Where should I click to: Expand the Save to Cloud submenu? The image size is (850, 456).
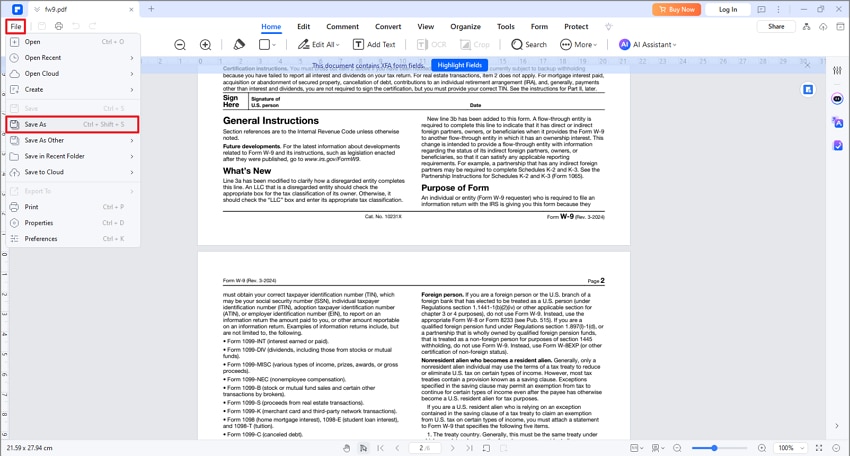click(73, 172)
